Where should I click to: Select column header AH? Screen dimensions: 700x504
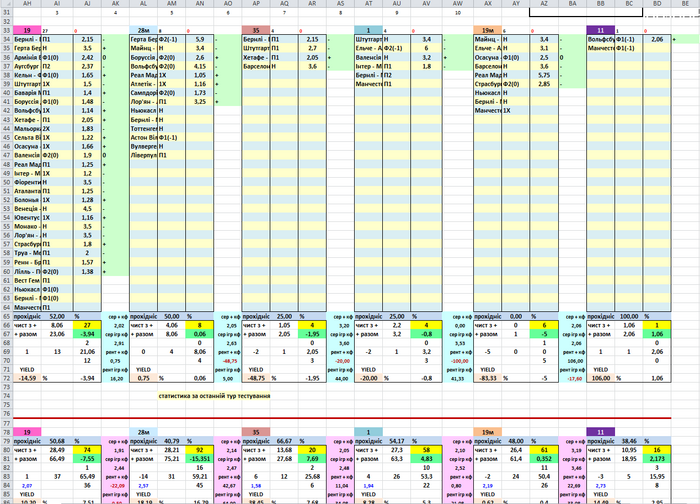[x=27, y=3]
